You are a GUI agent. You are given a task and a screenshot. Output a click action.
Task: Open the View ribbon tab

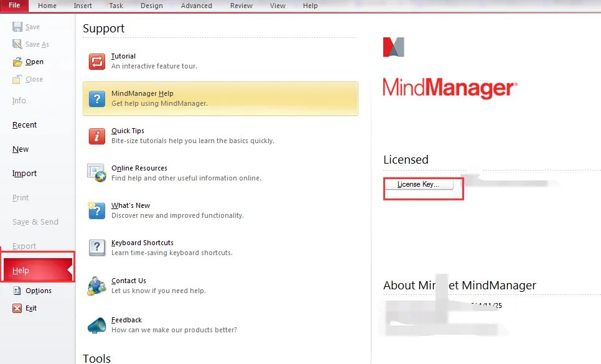coord(277,6)
